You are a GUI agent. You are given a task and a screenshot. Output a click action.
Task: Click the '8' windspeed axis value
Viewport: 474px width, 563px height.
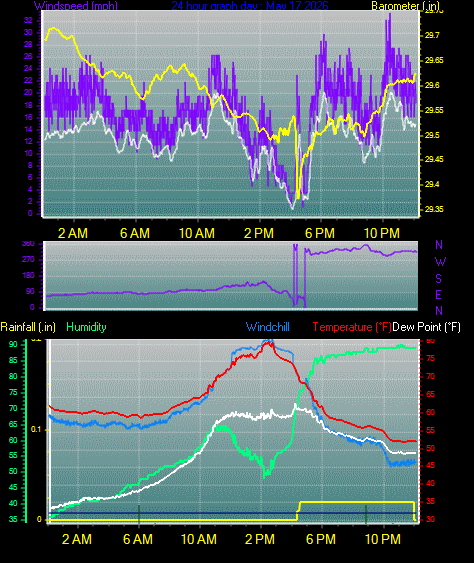(30, 166)
